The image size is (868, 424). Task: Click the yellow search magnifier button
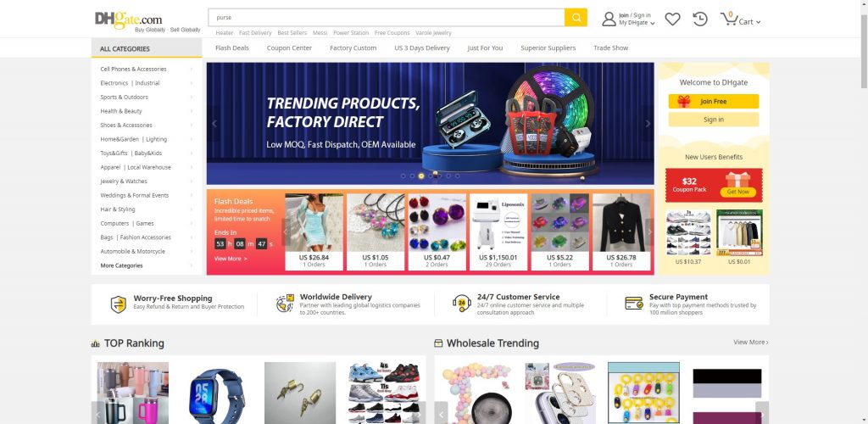tap(576, 18)
